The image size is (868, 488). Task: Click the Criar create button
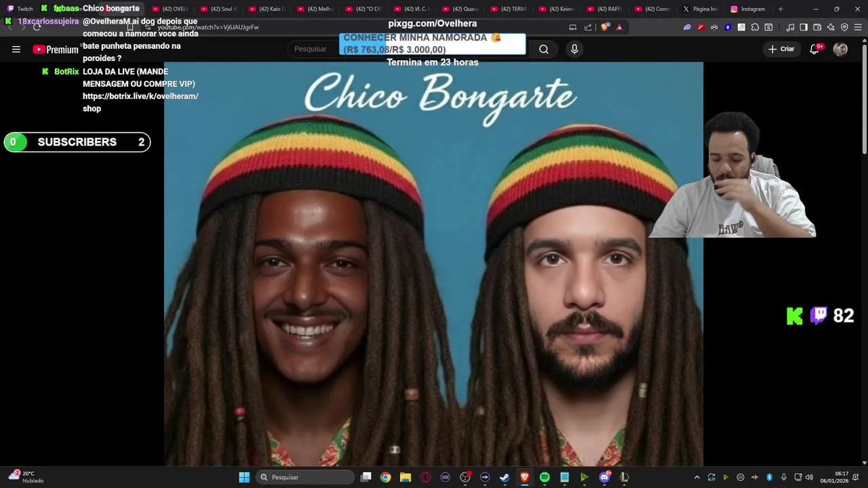[x=781, y=49]
